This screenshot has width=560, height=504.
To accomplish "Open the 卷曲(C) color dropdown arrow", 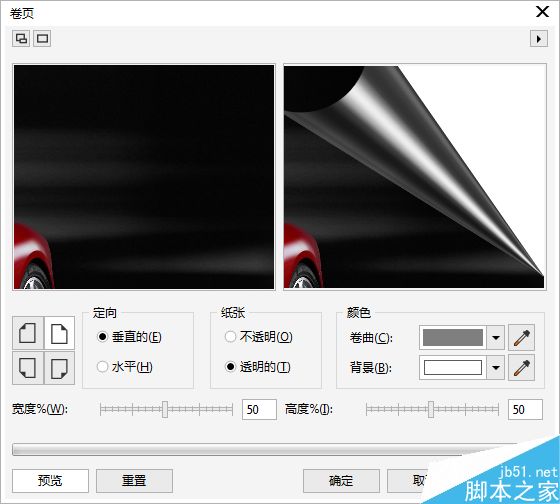I will (x=496, y=338).
